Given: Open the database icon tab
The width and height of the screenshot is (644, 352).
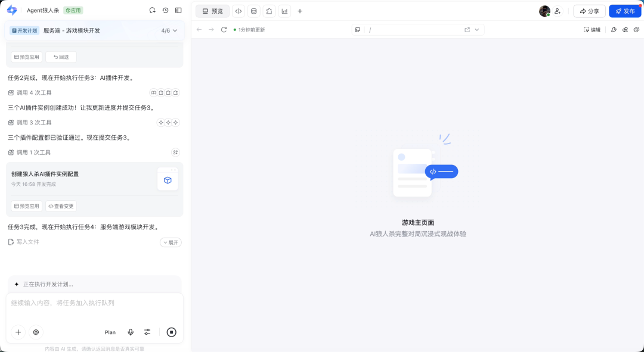Looking at the screenshot, I should 254,11.
